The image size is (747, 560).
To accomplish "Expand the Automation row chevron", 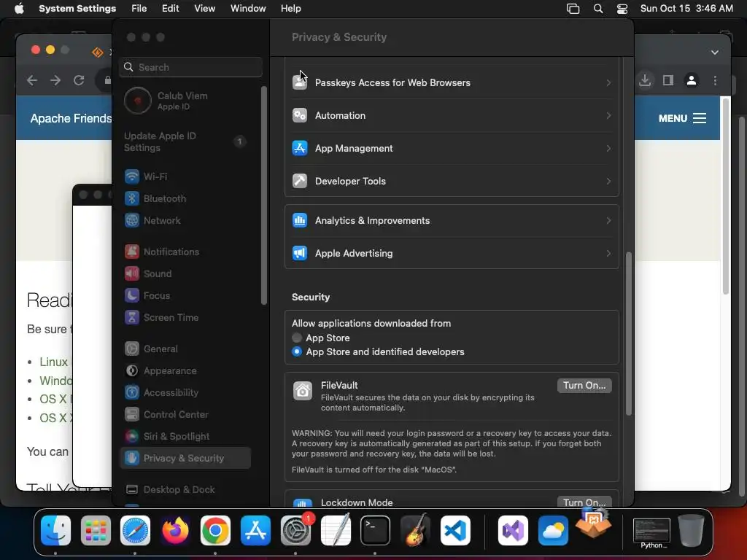I will tap(608, 116).
